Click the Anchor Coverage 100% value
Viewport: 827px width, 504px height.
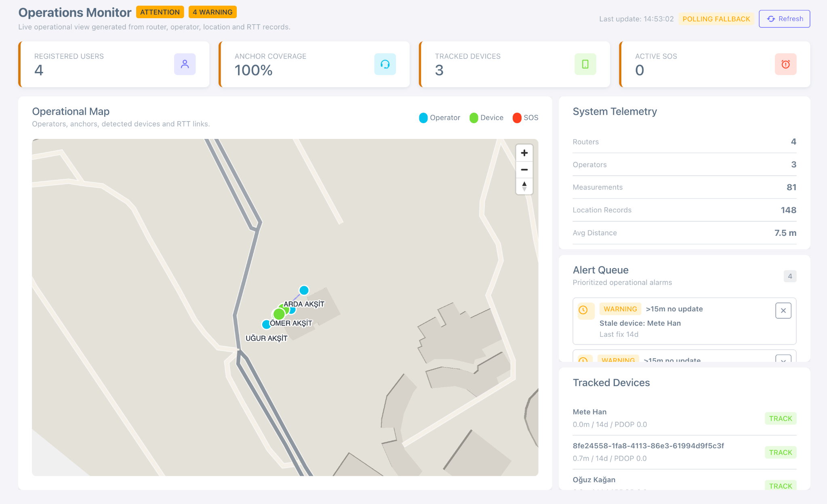point(254,70)
